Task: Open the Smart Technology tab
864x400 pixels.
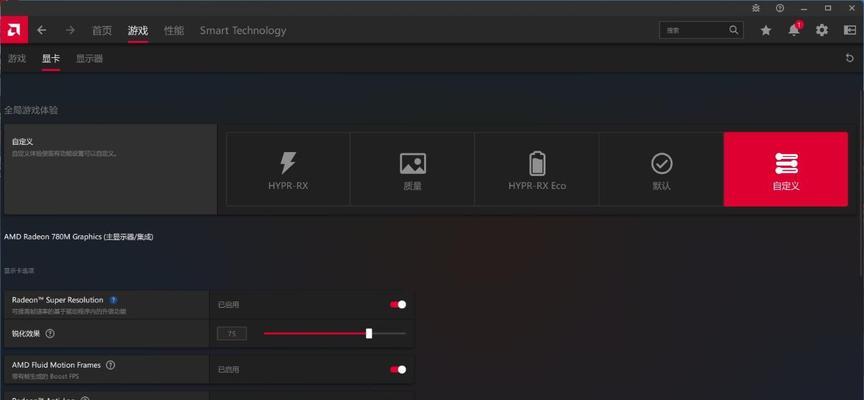Action: pyautogui.click(x=243, y=31)
